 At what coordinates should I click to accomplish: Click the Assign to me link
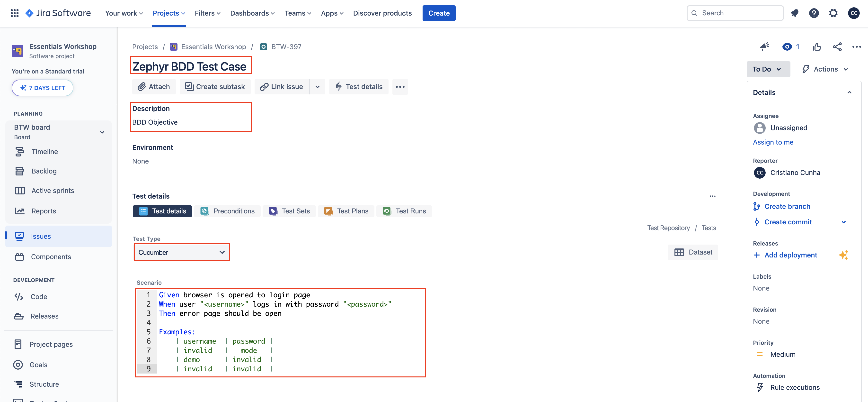(773, 142)
